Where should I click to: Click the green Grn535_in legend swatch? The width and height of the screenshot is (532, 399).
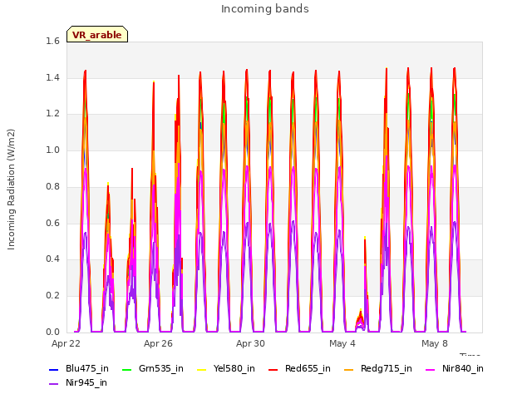click(126, 369)
